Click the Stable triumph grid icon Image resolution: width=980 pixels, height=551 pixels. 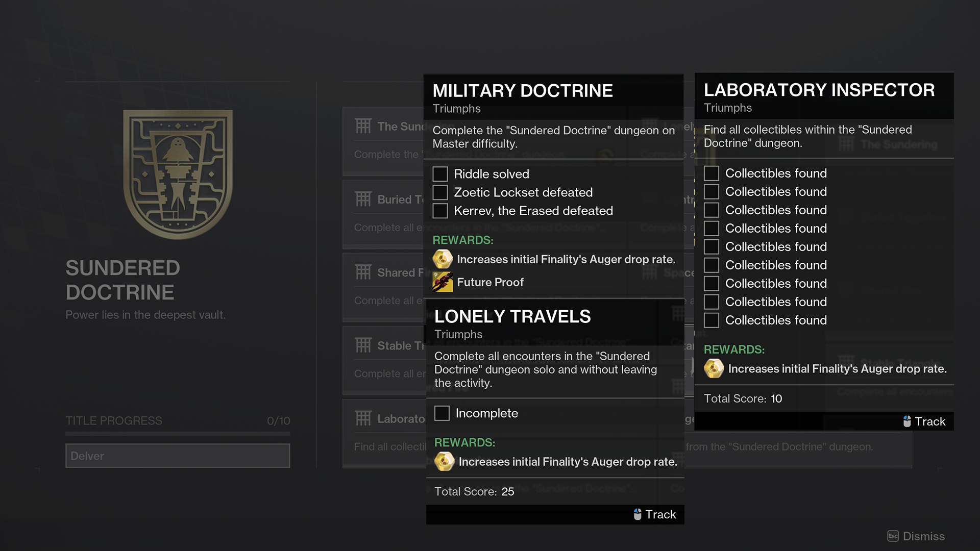click(x=363, y=345)
